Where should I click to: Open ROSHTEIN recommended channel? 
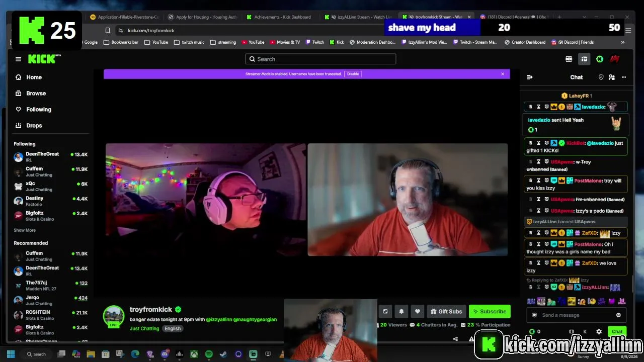click(51, 315)
